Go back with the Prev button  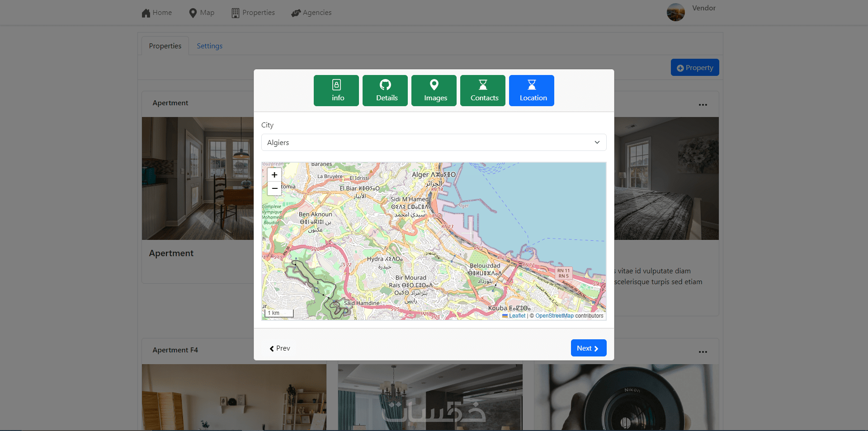(x=280, y=348)
